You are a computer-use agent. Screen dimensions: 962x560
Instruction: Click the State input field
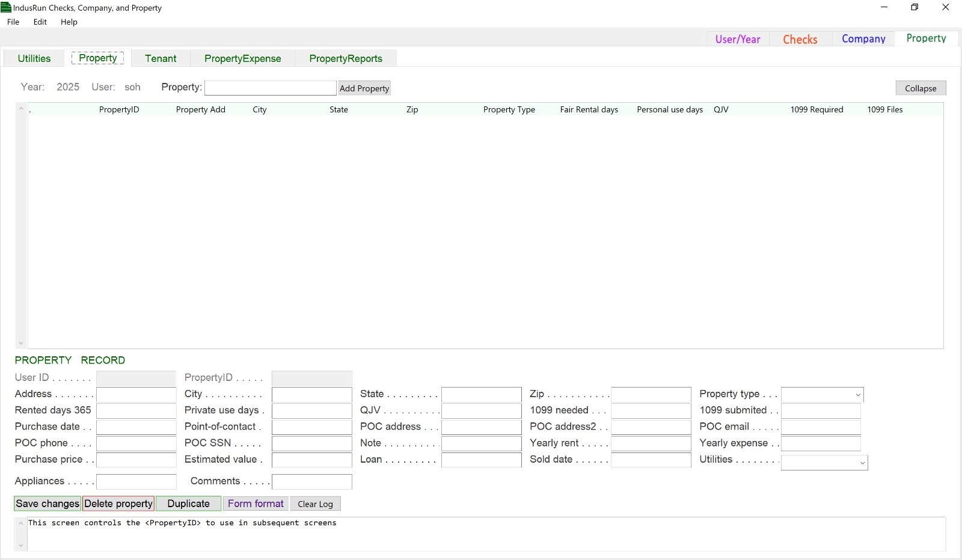coord(482,395)
